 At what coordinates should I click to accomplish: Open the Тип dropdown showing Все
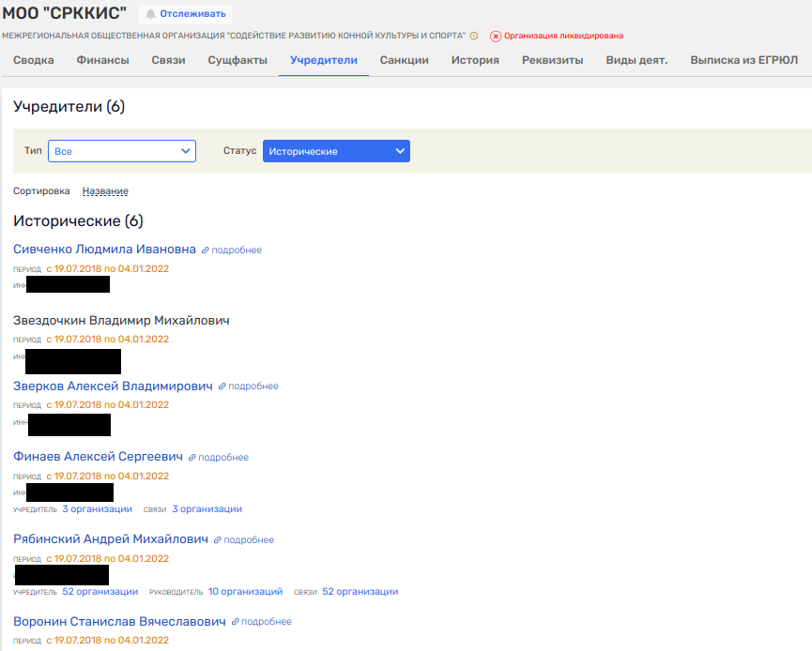[121, 151]
